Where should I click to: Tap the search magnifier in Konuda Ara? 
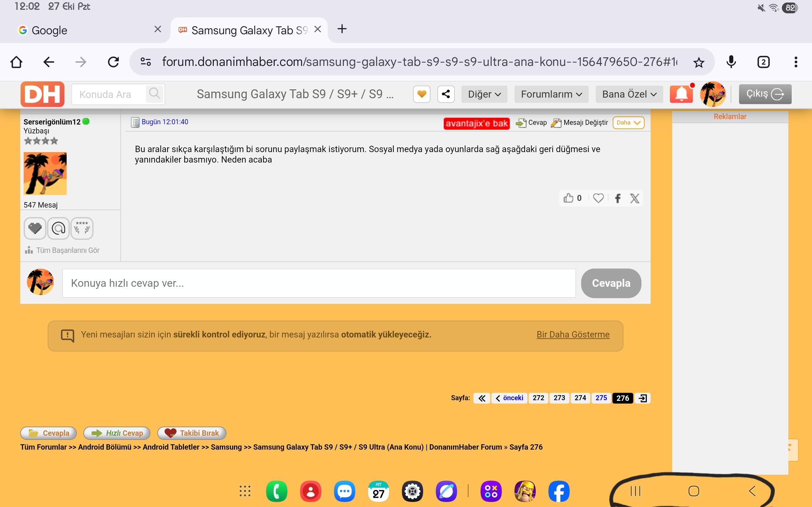coord(154,93)
